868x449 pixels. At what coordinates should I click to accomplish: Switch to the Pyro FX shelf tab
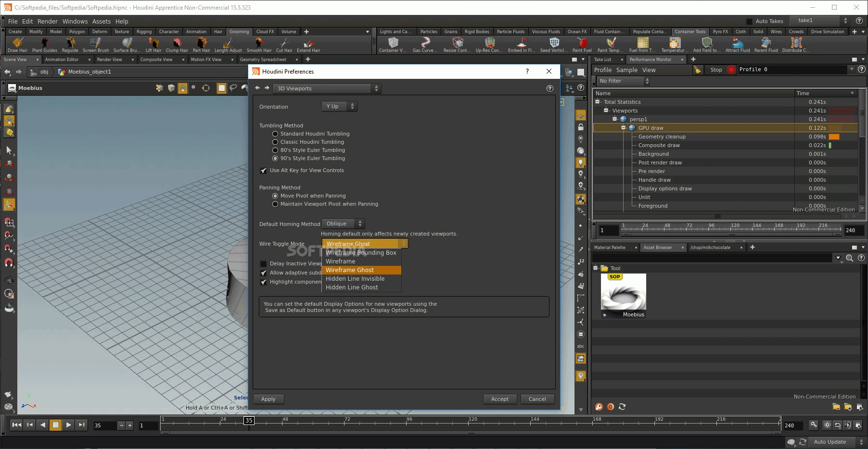[x=720, y=32]
